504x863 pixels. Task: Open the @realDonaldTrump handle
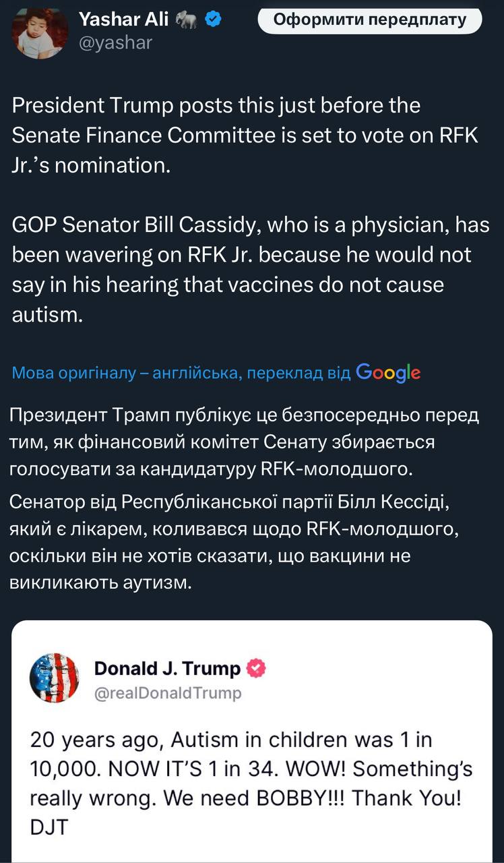(167, 692)
